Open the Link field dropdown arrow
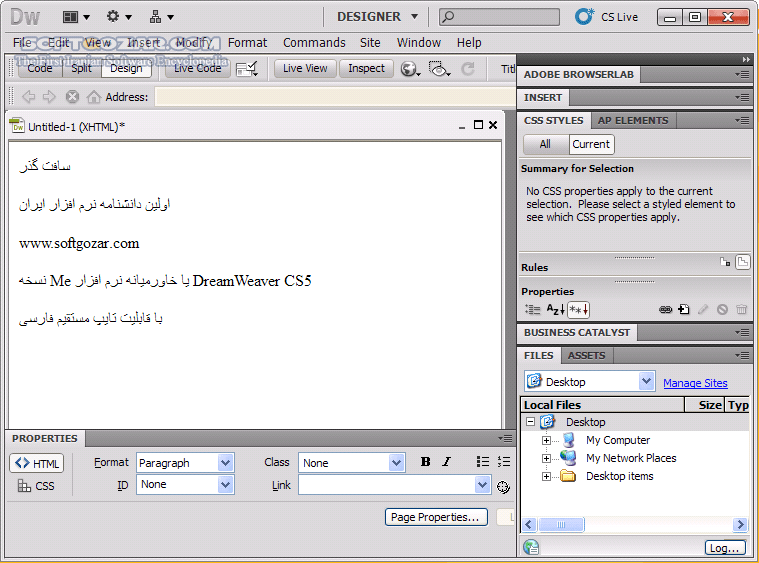The height and width of the screenshot is (563, 759). coord(482,485)
